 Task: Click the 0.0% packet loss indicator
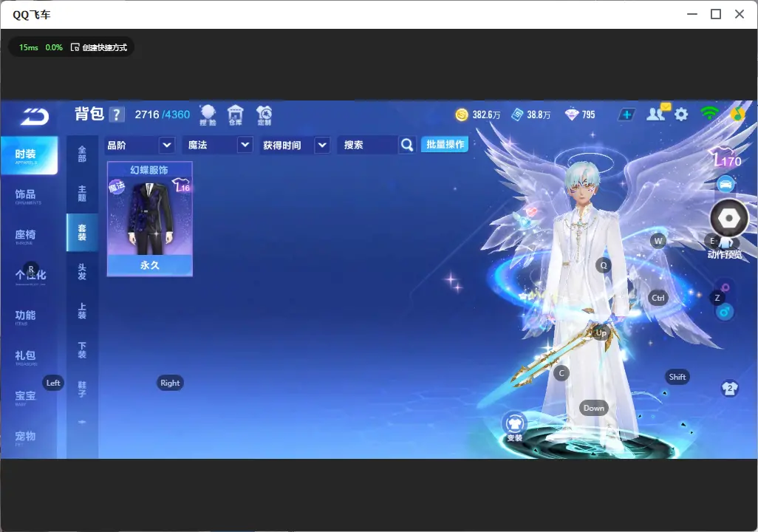tap(54, 47)
